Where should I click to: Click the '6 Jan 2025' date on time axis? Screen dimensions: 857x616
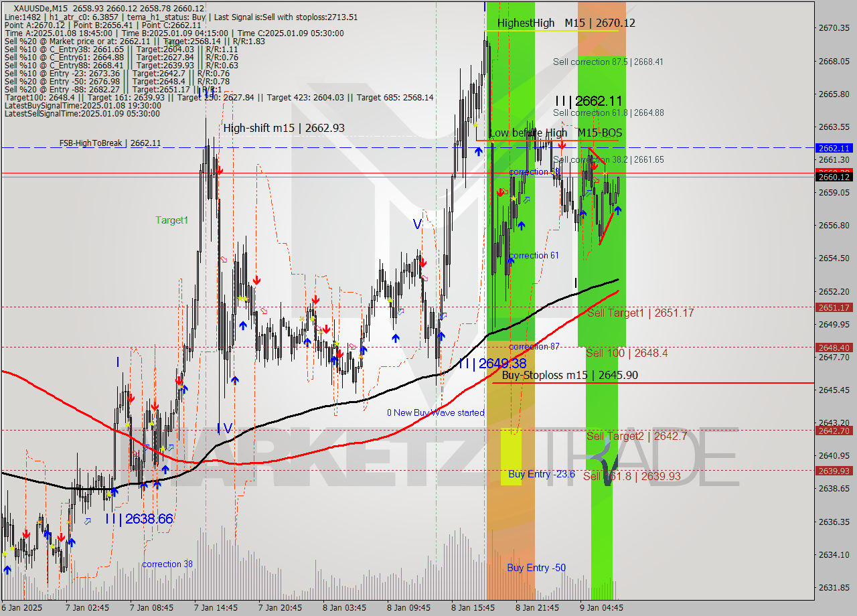point(22,608)
